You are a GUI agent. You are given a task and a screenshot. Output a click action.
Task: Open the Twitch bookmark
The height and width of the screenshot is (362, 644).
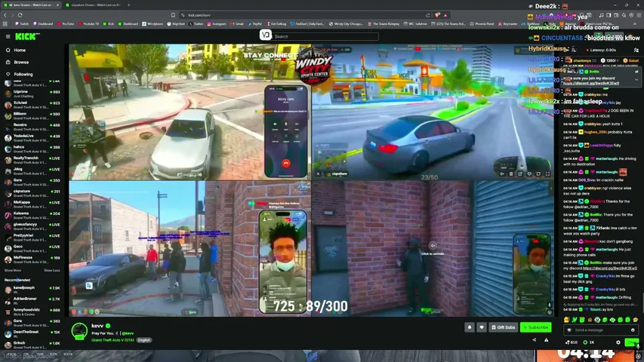22,24
